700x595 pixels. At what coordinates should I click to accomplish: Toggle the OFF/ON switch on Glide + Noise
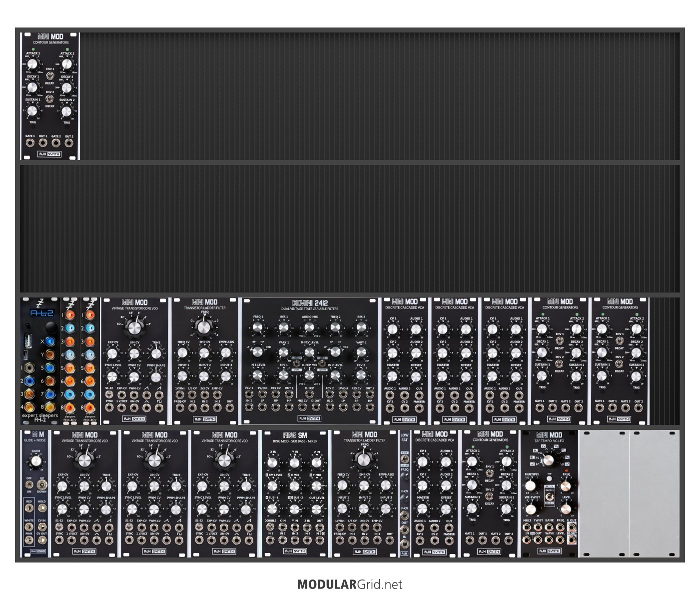pos(29,485)
